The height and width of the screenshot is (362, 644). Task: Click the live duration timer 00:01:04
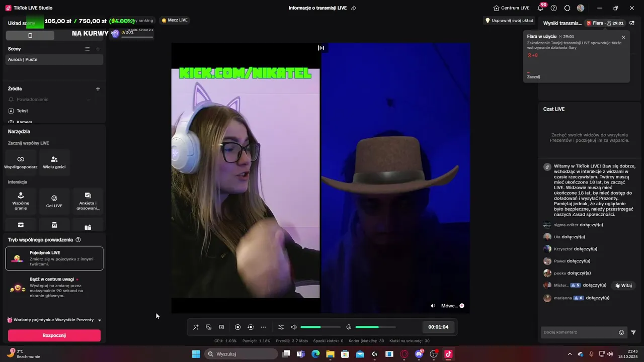coord(438,327)
